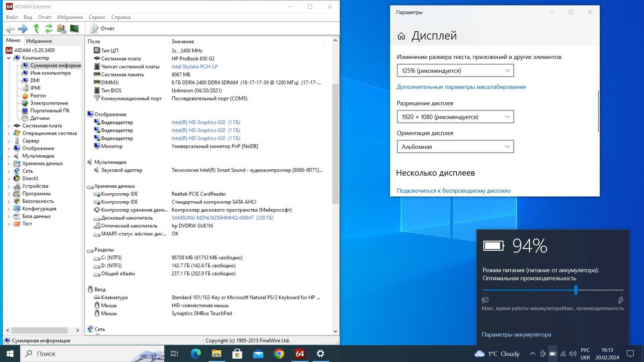Switch to the Меню tab in sidebar
Image resolution: width=644 pixels, height=362 pixels.
13,40
